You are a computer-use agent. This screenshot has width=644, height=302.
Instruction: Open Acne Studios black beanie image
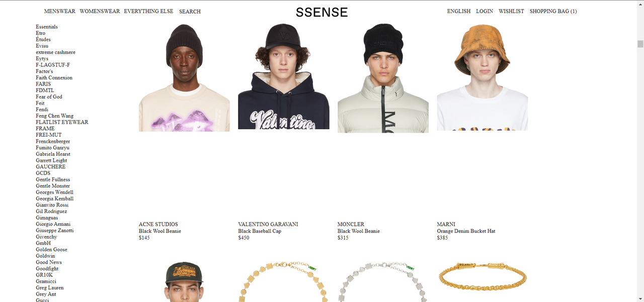point(184,77)
